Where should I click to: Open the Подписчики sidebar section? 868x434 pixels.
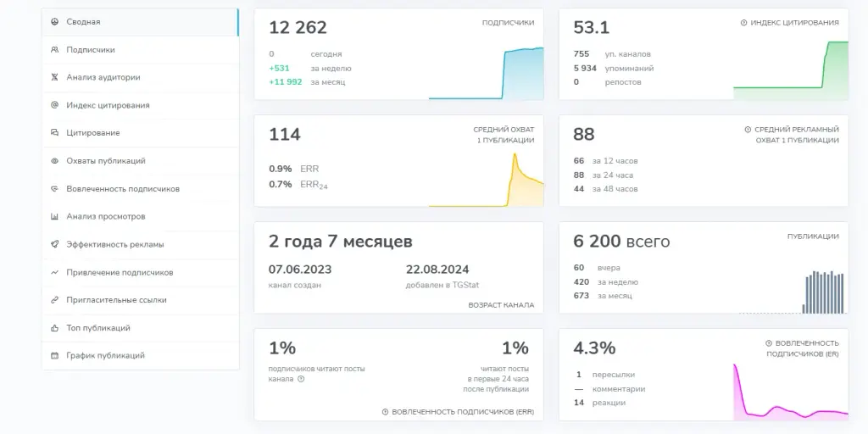(140, 50)
